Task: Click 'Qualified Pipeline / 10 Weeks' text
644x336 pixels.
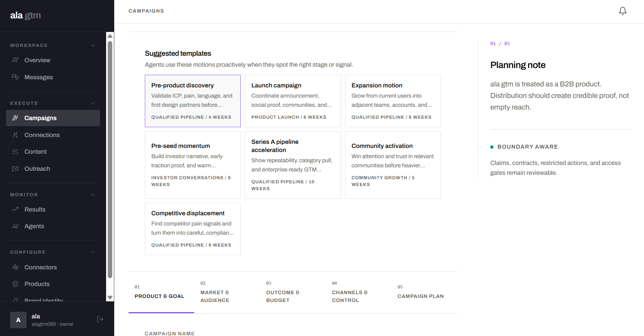Action: 283,185
